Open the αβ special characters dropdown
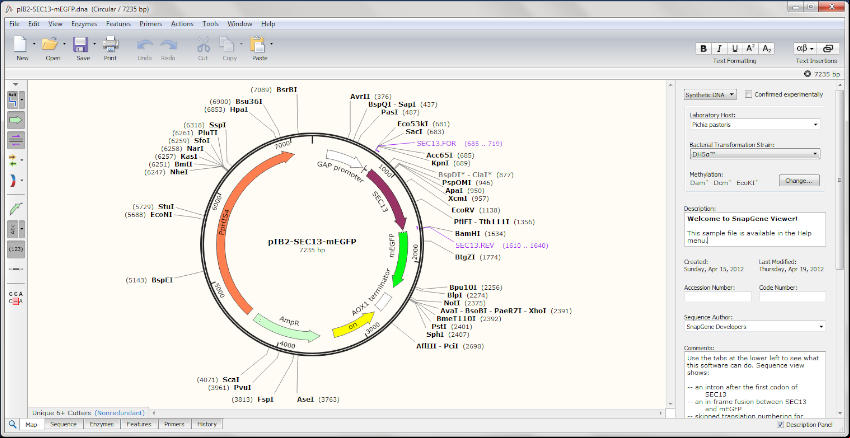Viewport: 850px width, 438px height. click(x=804, y=48)
